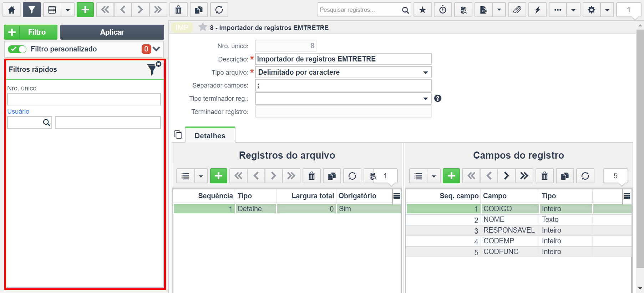The height and width of the screenshot is (293, 644).
Task: Click the Nro. único filter field
Action: (x=84, y=99)
